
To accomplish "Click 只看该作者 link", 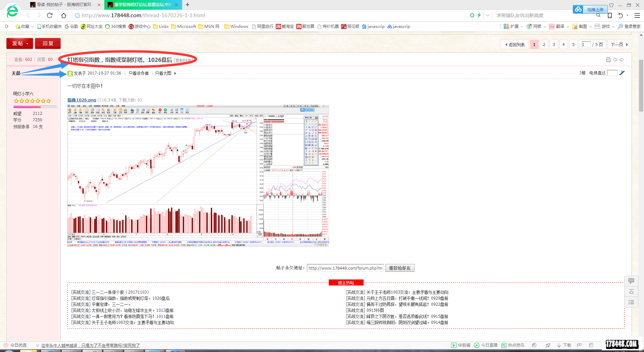I will point(139,73).
